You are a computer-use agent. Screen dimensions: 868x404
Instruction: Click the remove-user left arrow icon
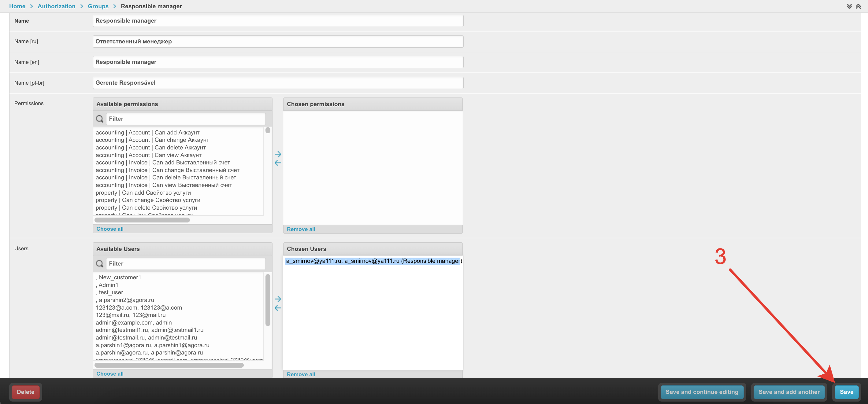pyautogui.click(x=278, y=308)
